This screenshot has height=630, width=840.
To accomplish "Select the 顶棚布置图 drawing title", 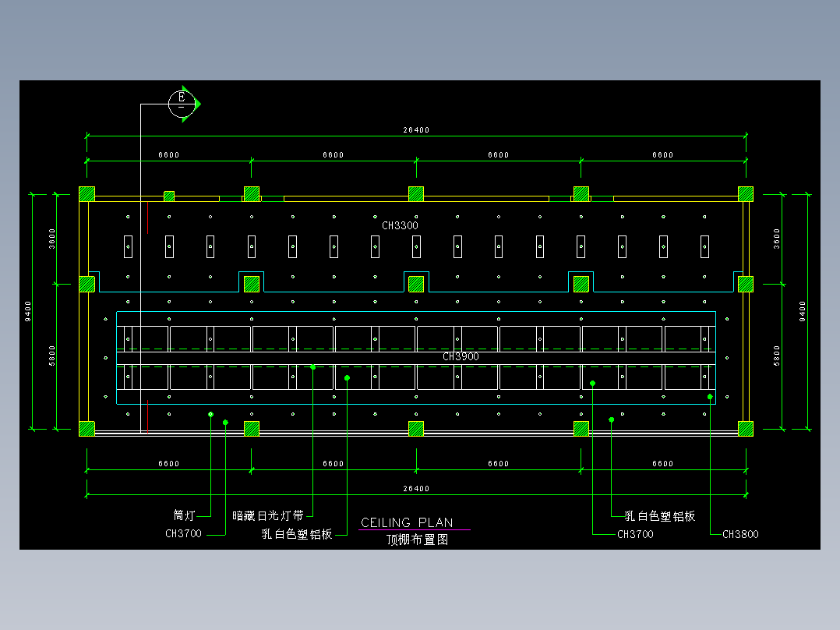I will click(x=418, y=540).
